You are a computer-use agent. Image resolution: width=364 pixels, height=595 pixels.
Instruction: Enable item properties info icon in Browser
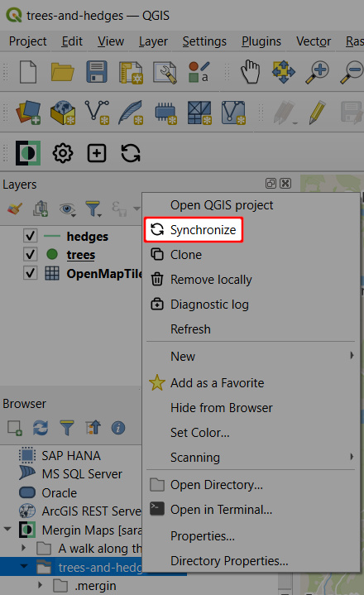coord(118,428)
